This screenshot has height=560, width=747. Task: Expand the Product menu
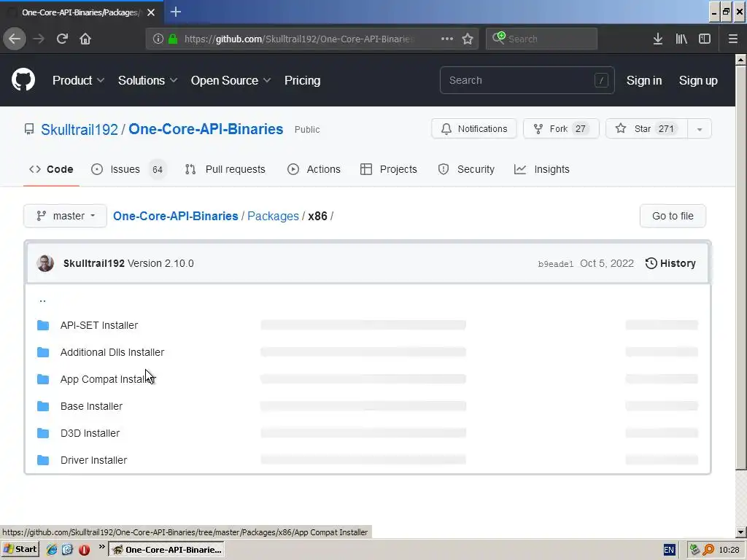coord(78,80)
